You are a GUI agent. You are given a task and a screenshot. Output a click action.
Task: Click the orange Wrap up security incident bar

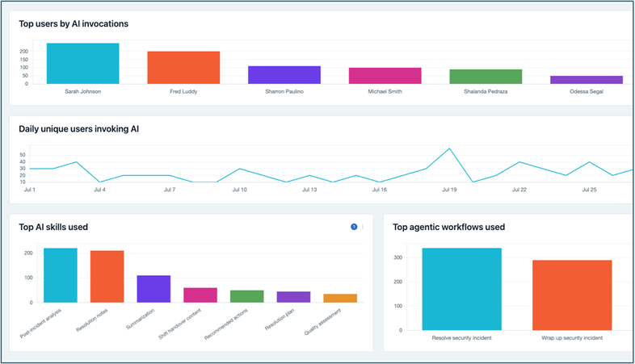572,295
